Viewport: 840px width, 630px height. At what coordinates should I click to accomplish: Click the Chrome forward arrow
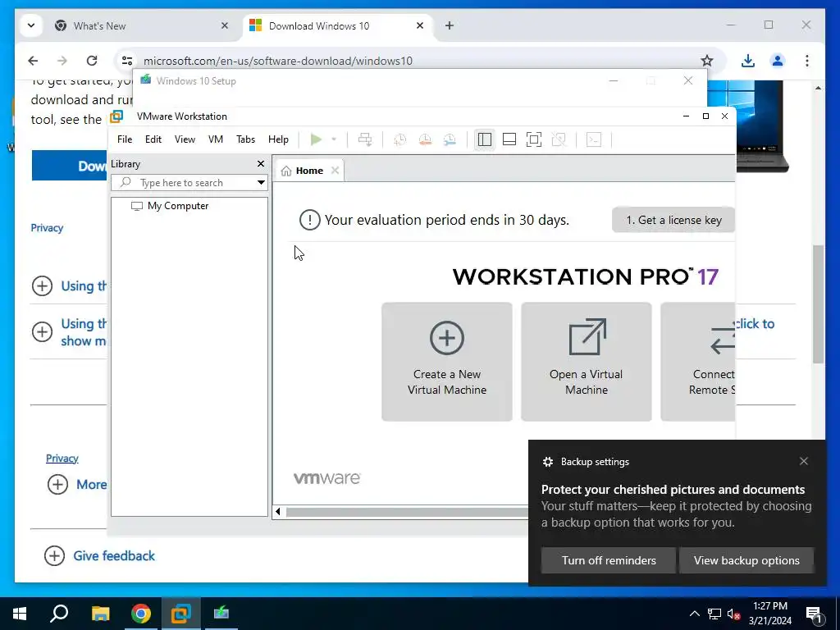tap(62, 61)
